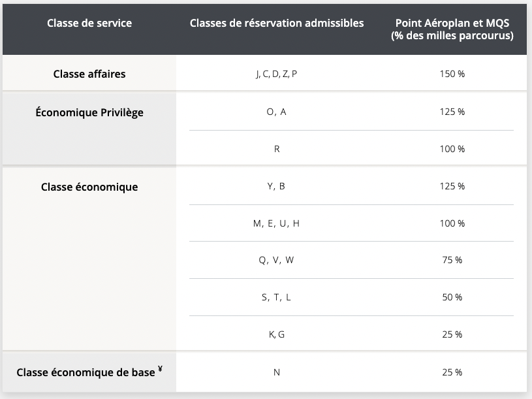The image size is (532, 399).
Task: Select the "R" booking class cell
Action: pos(277,149)
